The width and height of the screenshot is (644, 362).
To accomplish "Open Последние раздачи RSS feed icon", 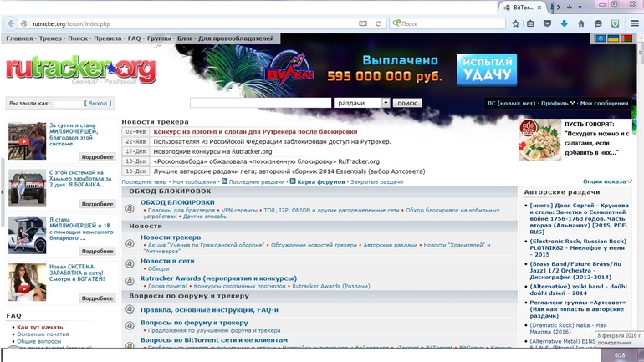I will [x=224, y=181].
